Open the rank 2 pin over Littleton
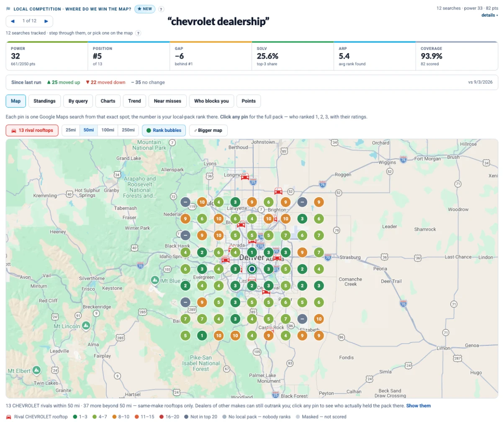Viewport: 504px width, 422px height. [x=252, y=286]
